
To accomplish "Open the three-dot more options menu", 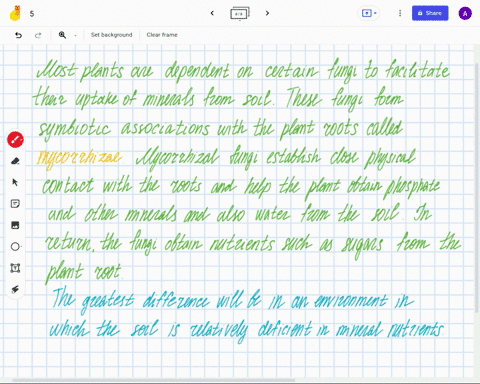I will point(400,13).
